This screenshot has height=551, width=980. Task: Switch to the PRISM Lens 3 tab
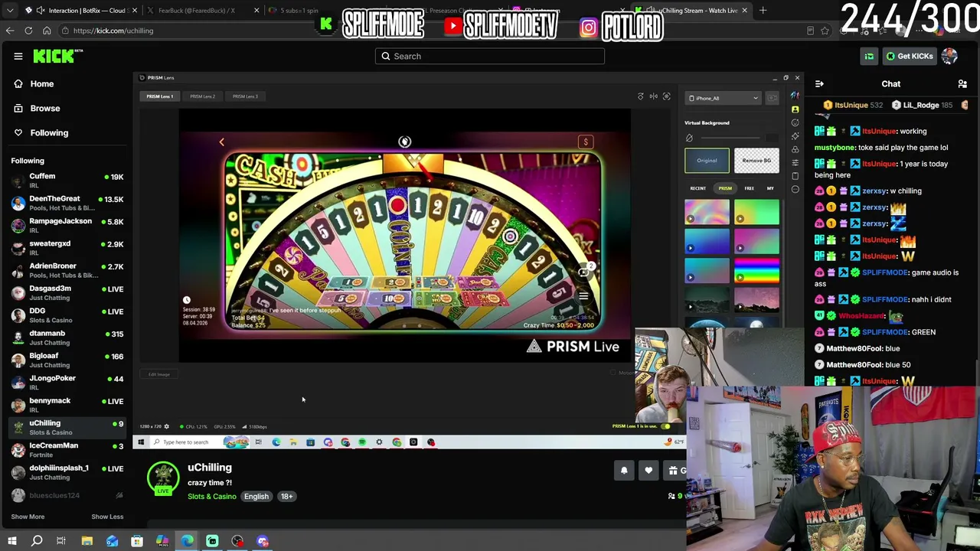245,96
